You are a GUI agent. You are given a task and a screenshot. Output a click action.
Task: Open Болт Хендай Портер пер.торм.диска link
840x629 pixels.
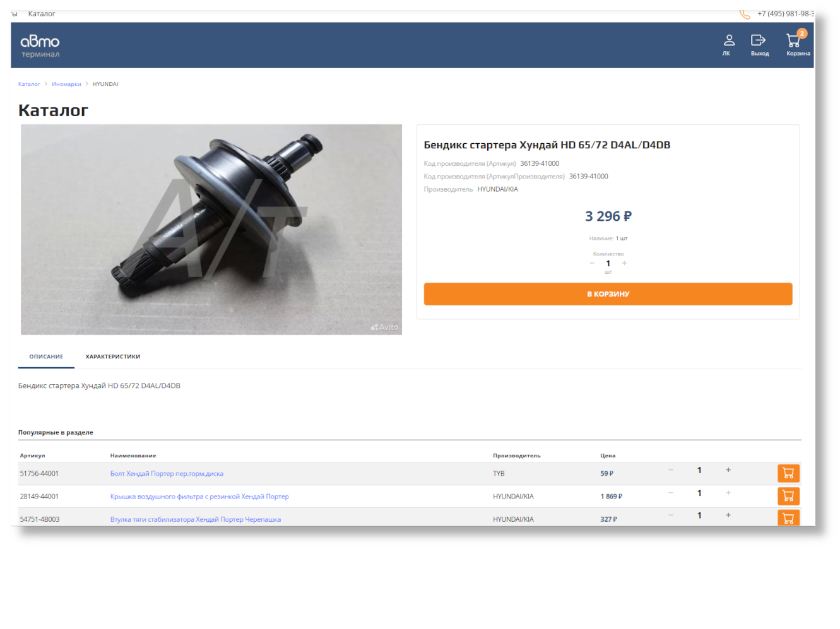167,474
